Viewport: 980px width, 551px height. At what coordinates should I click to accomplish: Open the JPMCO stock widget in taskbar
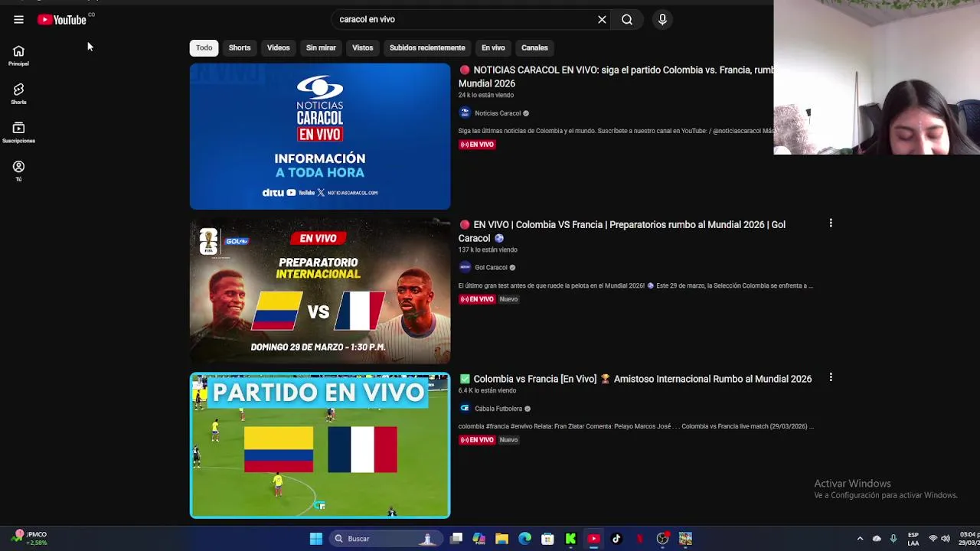29,539
